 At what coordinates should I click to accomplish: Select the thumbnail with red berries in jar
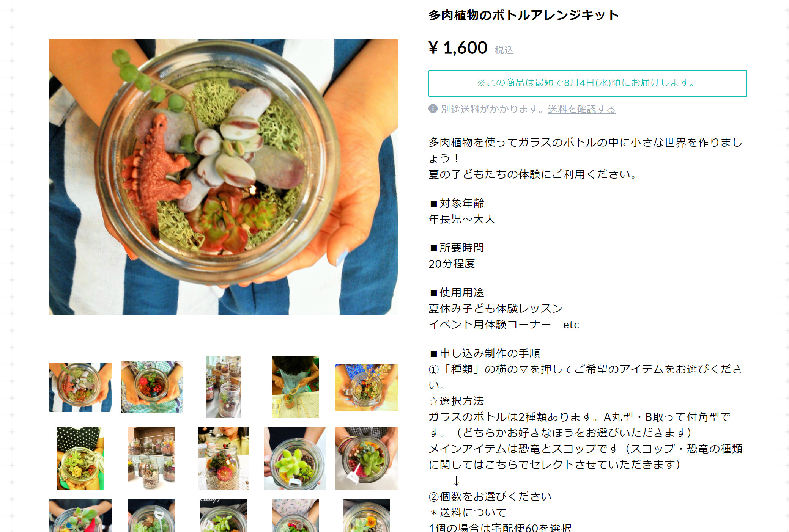152,387
